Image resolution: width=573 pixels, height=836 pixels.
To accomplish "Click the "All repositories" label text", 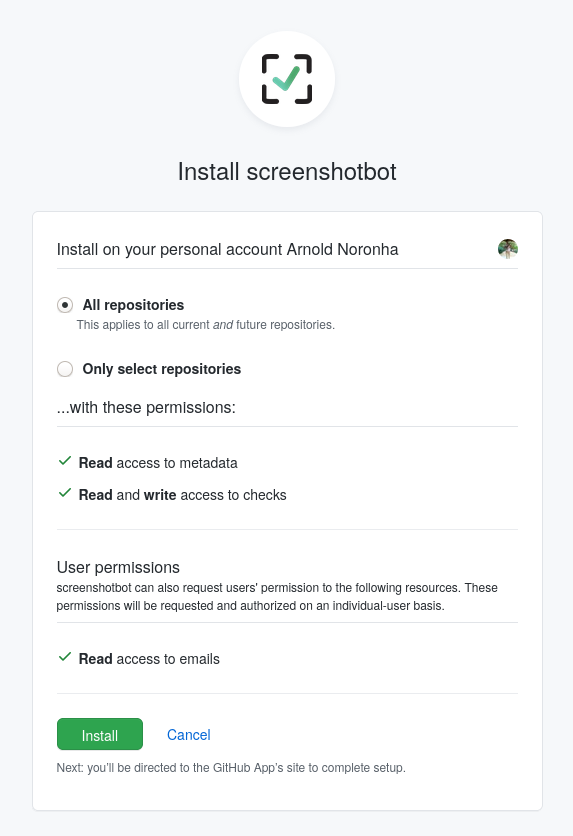I will pos(133,305).
